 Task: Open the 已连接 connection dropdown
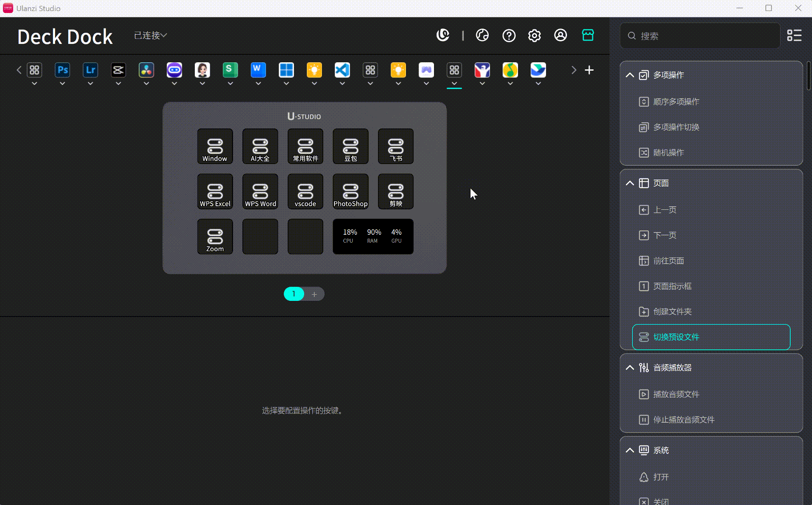(150, 36)
